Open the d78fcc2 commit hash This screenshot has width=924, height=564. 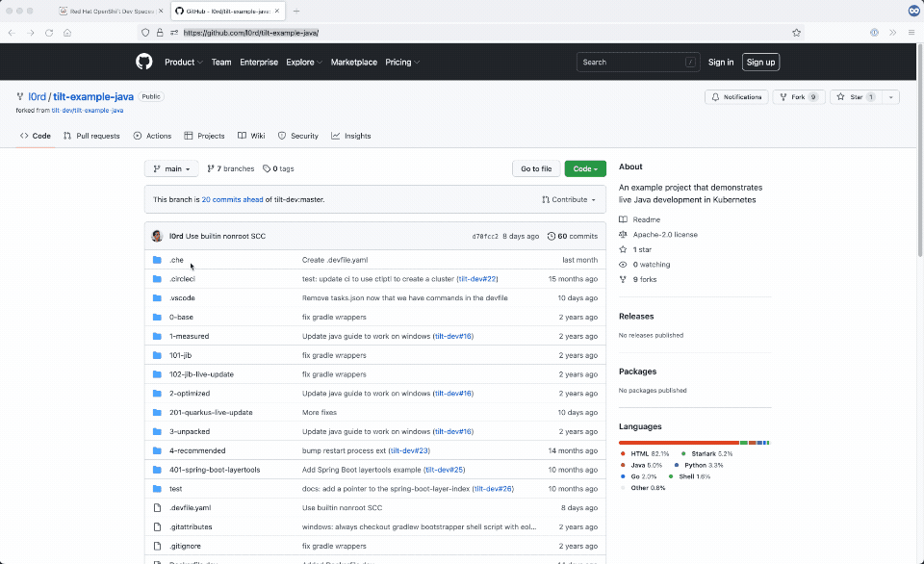click(x=485, y=237)
